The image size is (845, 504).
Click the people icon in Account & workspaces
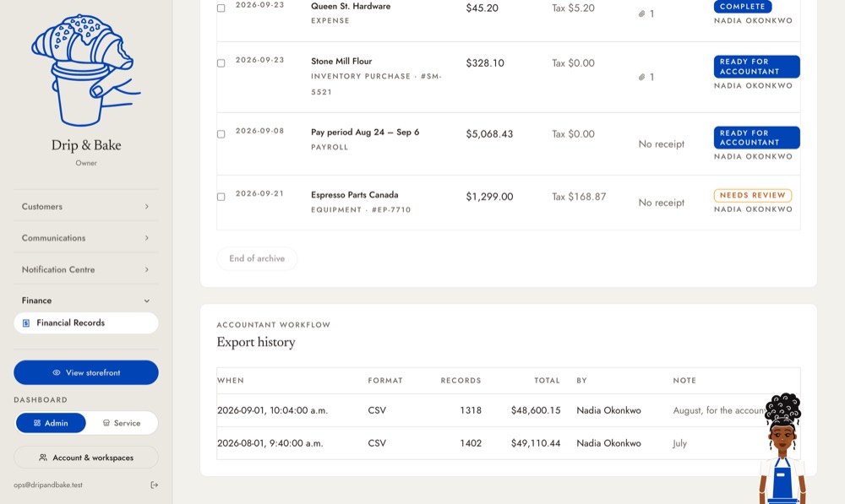click(43, 458)
